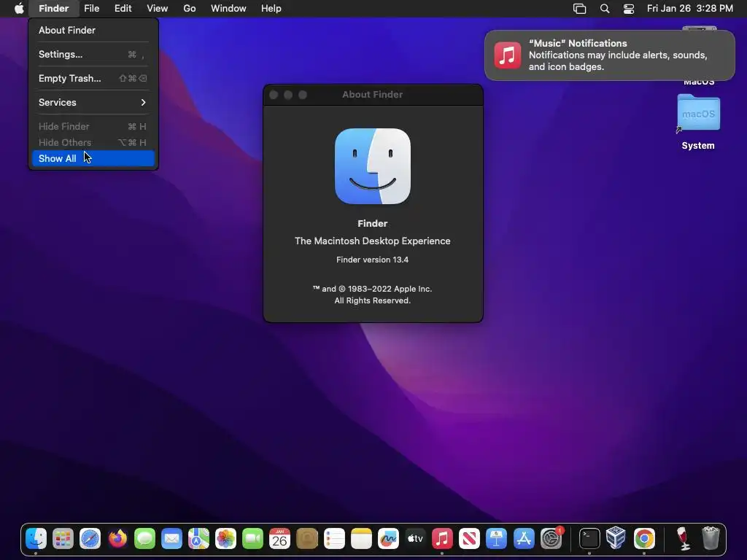Click the Finder menu title

point(54,9)
